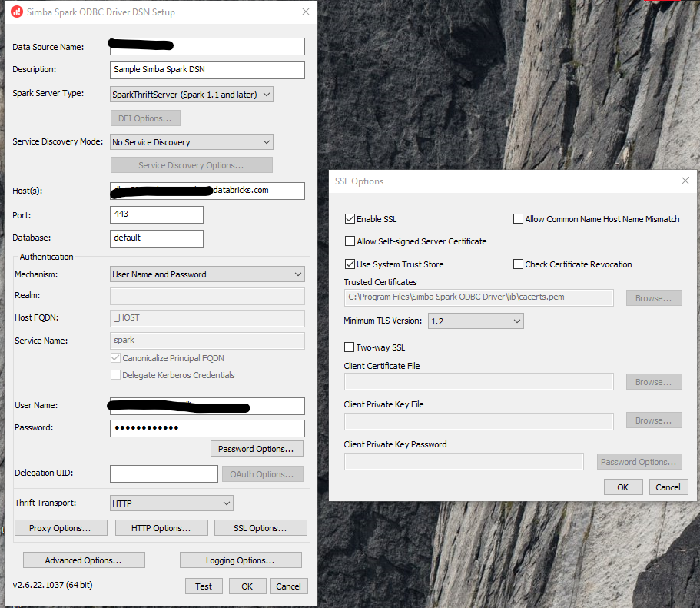Check Allow Common Name Host Name Mismatch
Screen dimensions: 700x608
tap(519, 218)
